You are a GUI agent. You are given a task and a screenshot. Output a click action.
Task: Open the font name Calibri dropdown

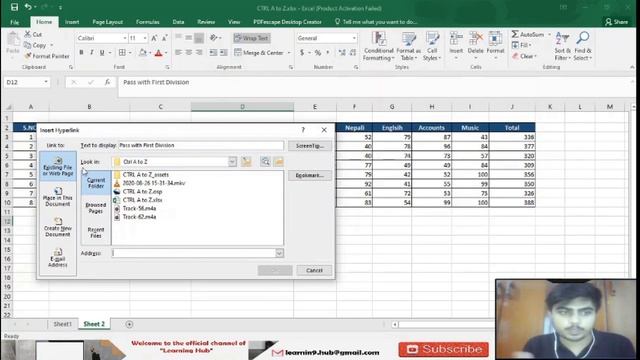tap(125, 38)
